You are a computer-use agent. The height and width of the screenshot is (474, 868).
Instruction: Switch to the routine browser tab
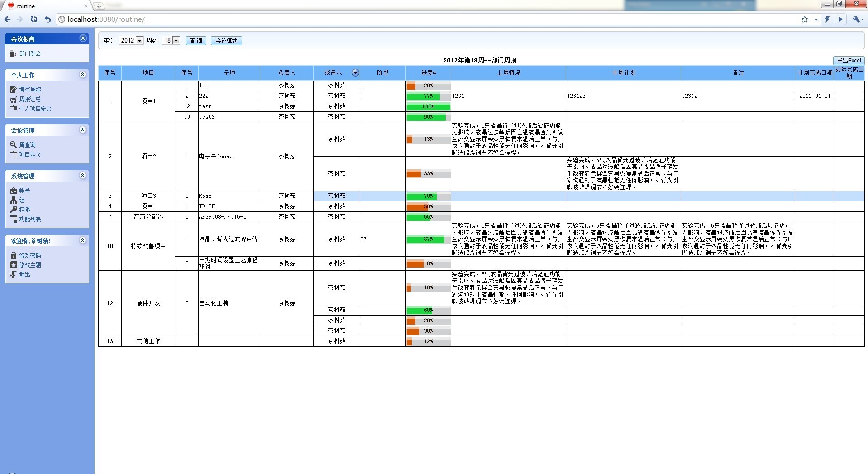[46, 6]
